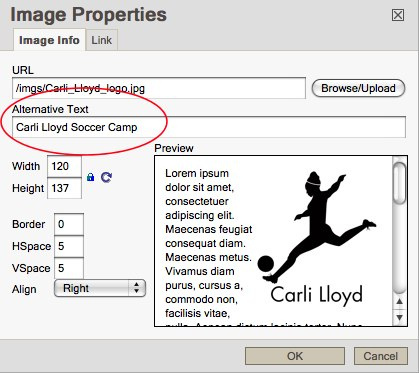The image size is (419, 373).
Task: Click the Align label
Action: tap(24, 289)
